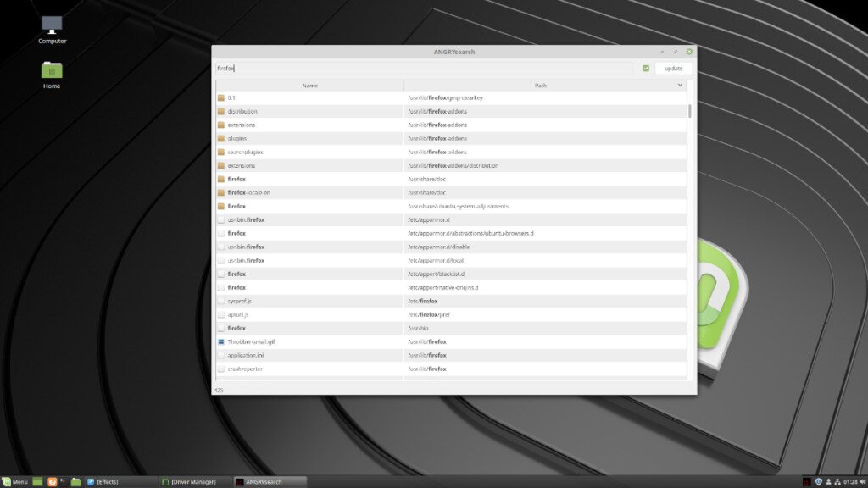
Task: Click the user applet in the system tray
Action: pyautogui.click(x=828, y=481)
